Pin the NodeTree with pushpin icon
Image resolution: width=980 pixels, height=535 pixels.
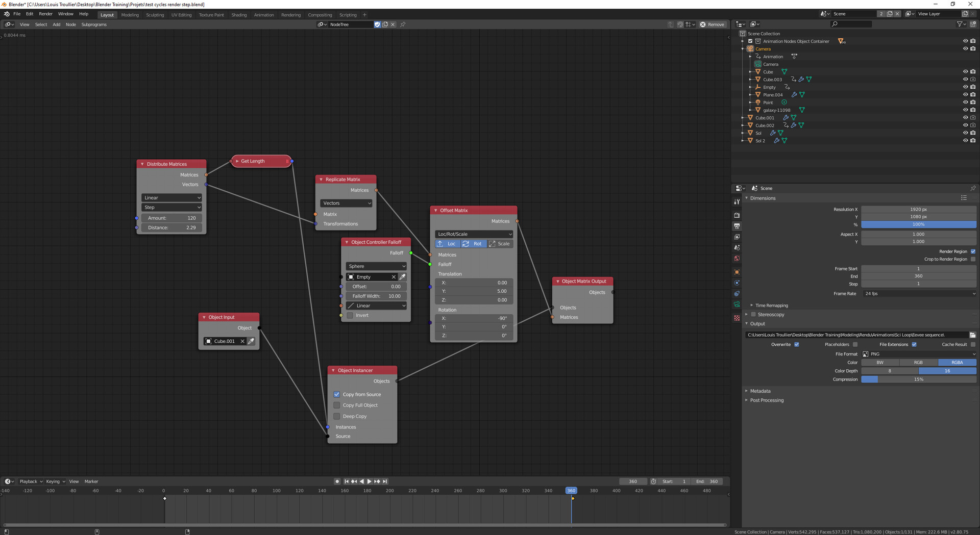[x=403, y=24]
